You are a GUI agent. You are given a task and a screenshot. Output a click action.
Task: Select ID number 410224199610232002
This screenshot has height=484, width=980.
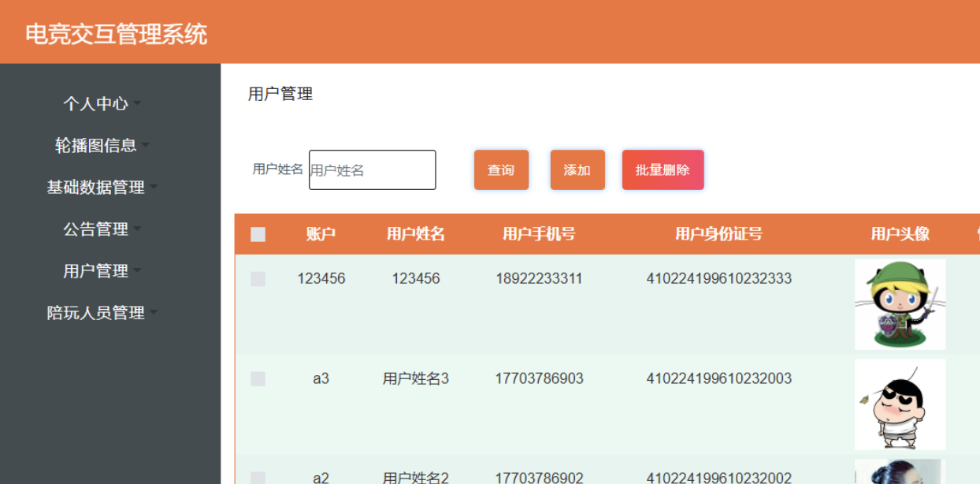(718, 477)
